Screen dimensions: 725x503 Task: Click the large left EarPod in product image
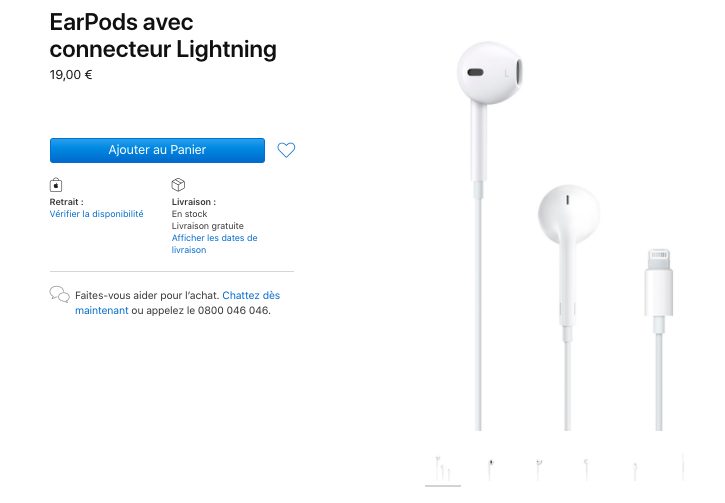point(489,73)
